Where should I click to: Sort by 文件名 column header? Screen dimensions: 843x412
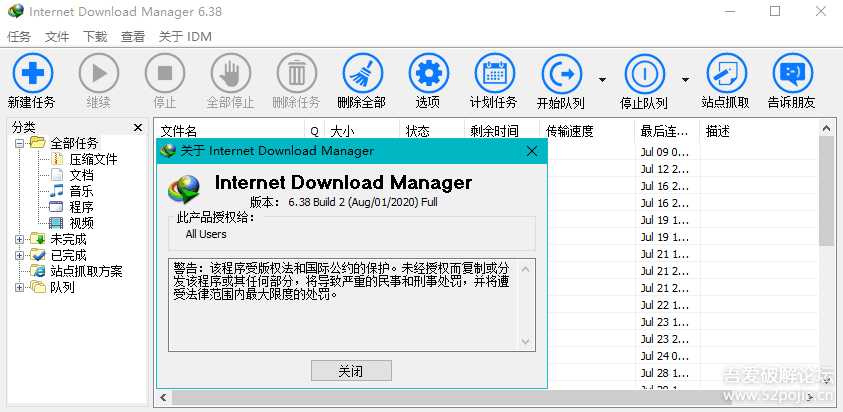point(229,131)
